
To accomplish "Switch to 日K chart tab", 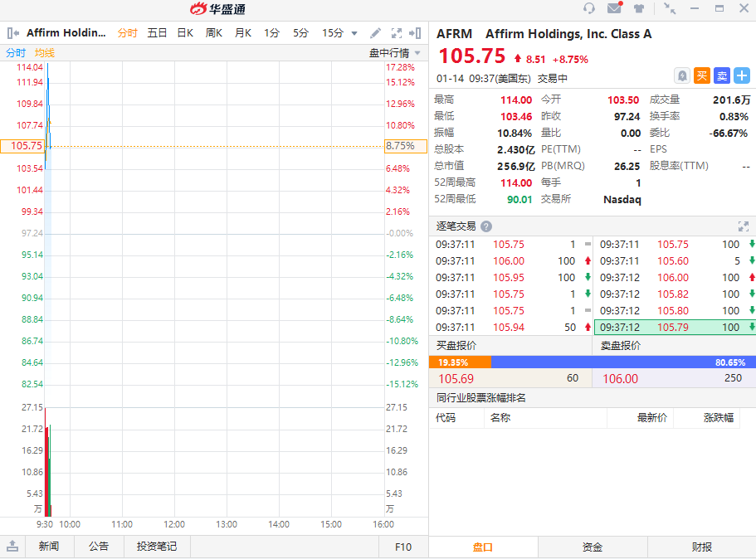I will click(x=185, y=33).
